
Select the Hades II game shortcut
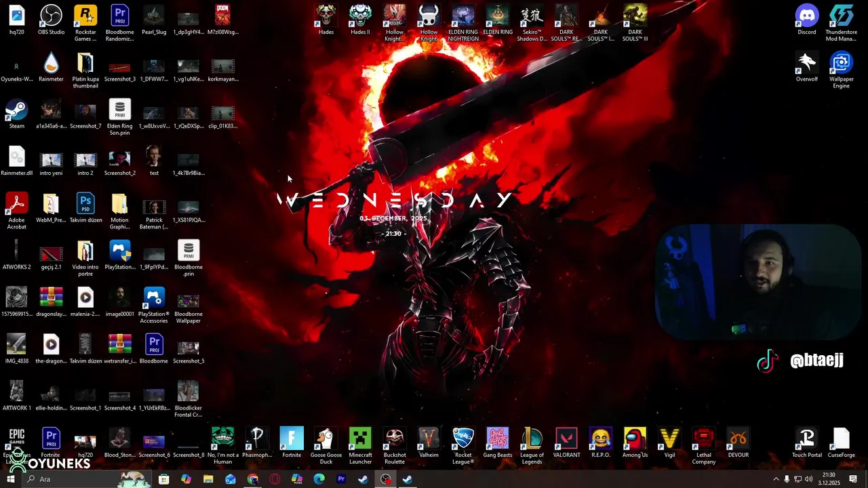[x=360, y=20]
